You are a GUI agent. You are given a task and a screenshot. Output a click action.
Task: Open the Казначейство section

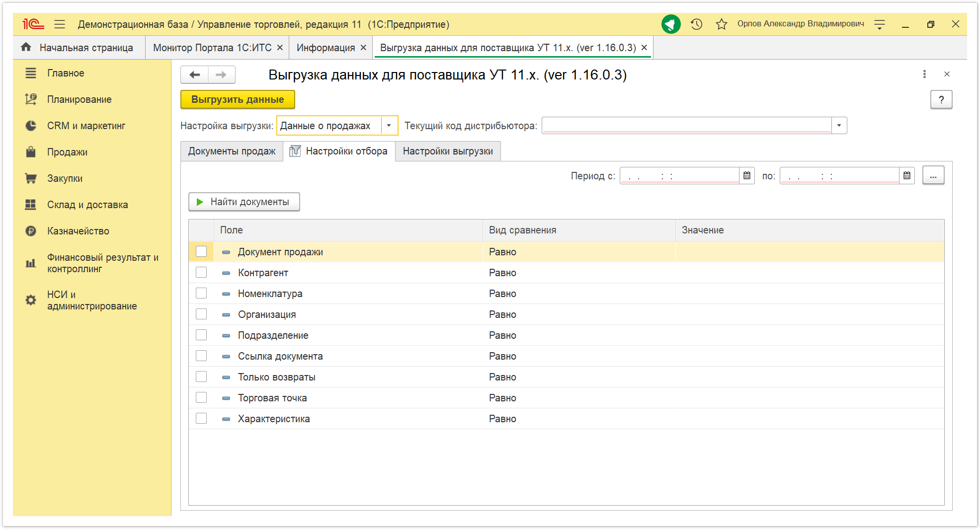[67, 231]
